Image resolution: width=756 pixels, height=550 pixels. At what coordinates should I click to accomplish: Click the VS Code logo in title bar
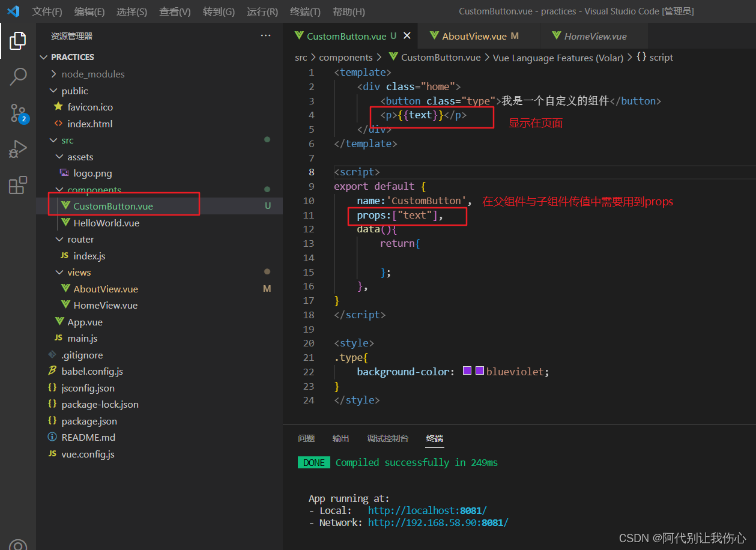tap(13, 11)
